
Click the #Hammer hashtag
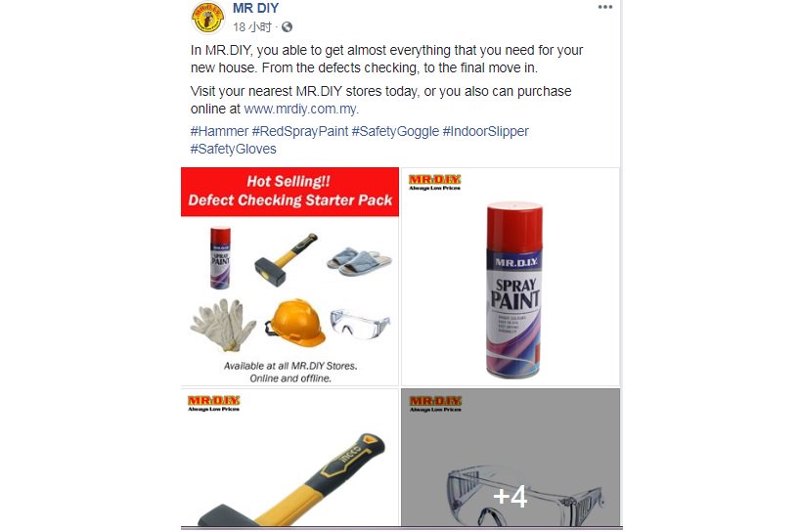point(219,131)
